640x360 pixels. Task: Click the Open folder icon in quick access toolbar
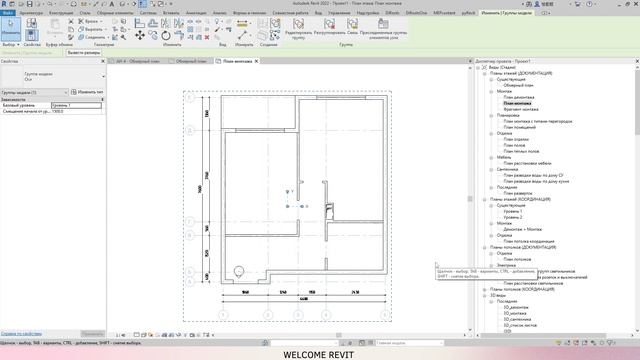(x=21, y=4)
